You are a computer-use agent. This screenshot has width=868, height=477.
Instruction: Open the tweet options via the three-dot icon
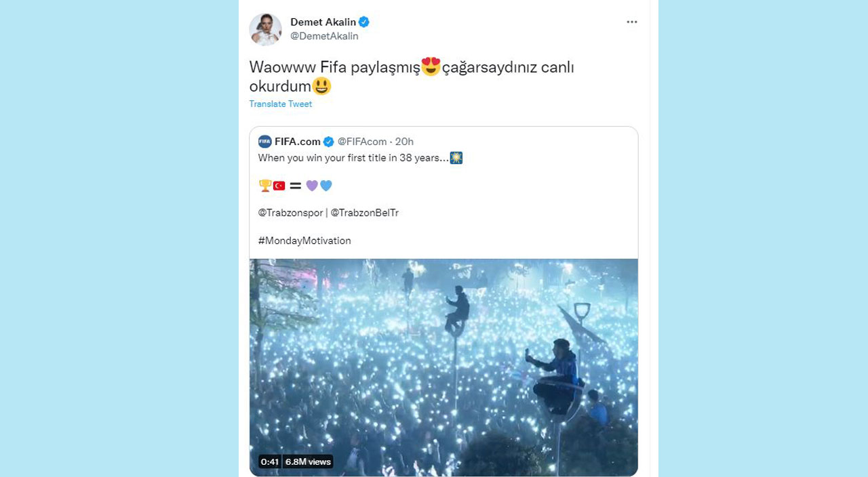pyautogui.click(x=632, y=22)
